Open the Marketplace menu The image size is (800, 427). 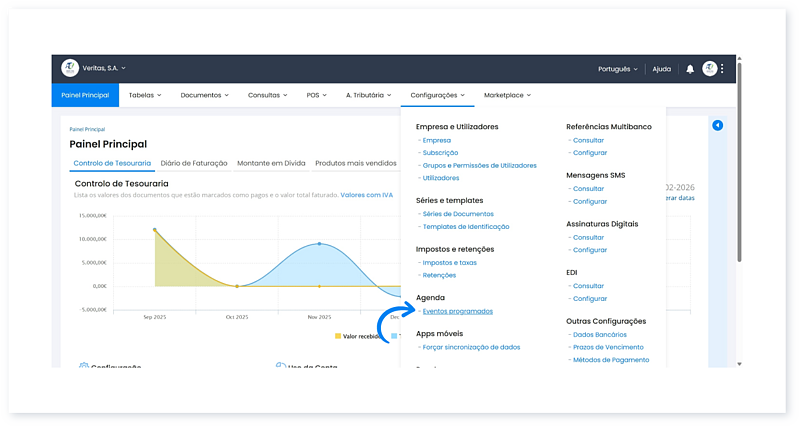[x=507, y=95]
